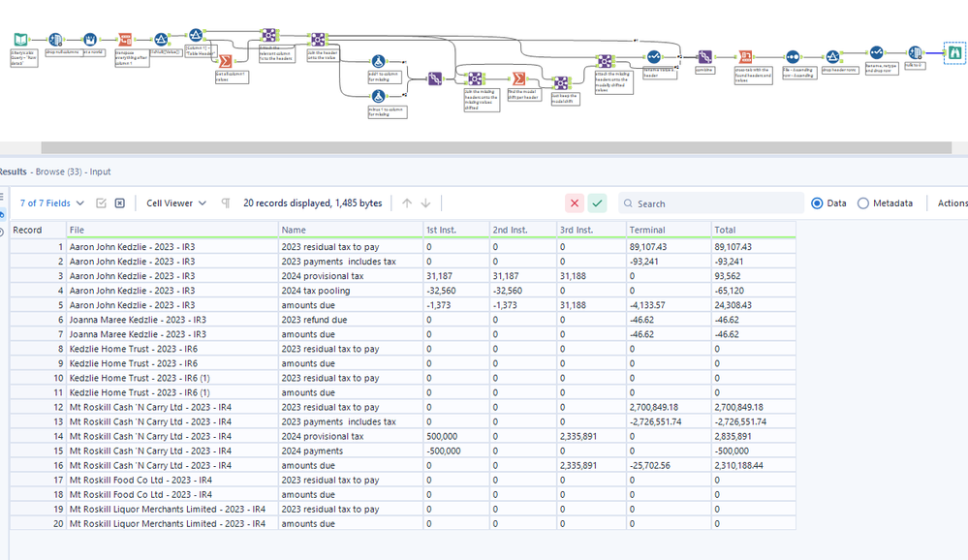Select the 'Rename Value' Select tool
Image resolution: width=968 pixels, height=560 pixels.
tap(654, 57)
